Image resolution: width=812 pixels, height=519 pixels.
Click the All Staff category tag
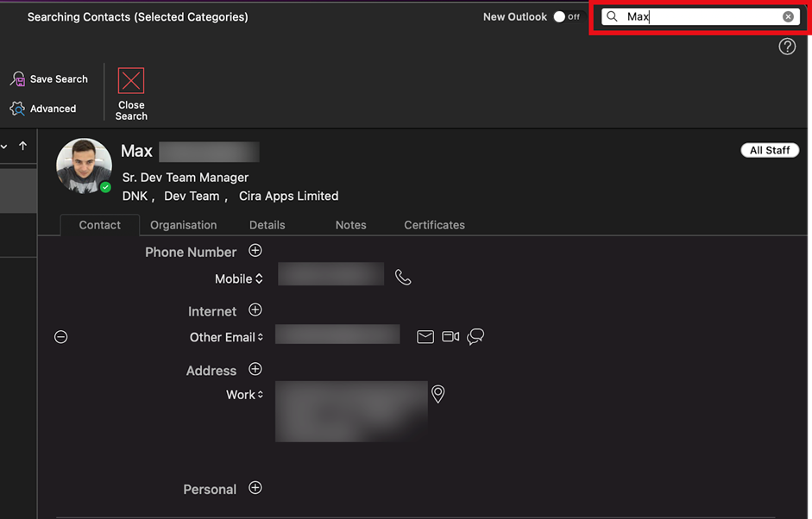click(x=770, y=150)
